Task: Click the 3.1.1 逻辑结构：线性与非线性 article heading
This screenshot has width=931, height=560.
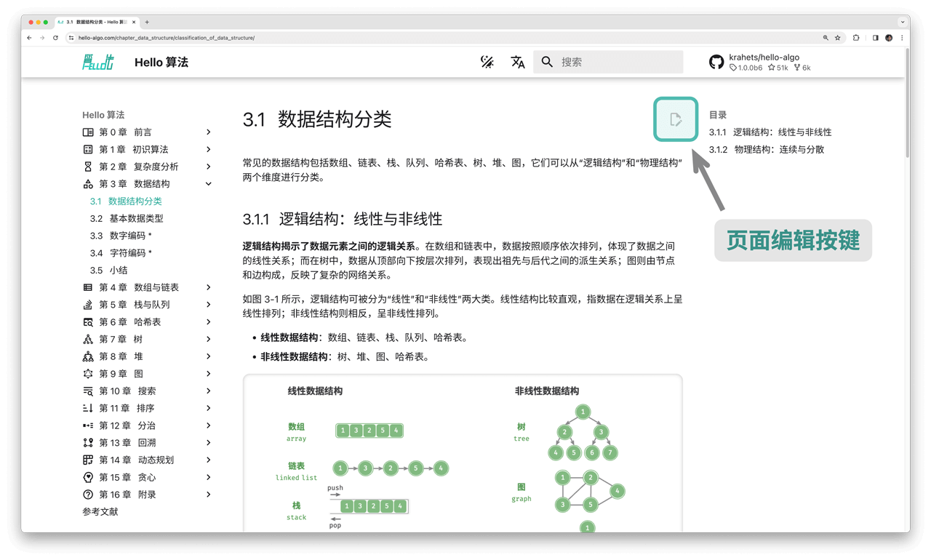Action: click(x=343, y=219)
